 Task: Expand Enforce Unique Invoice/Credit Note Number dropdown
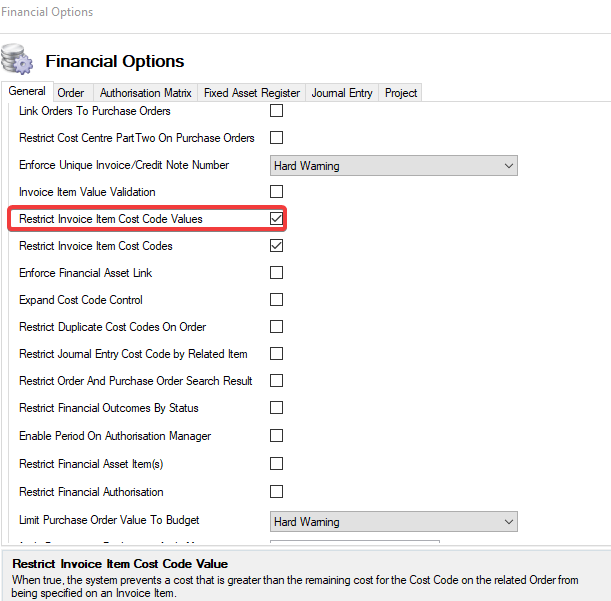394,165
